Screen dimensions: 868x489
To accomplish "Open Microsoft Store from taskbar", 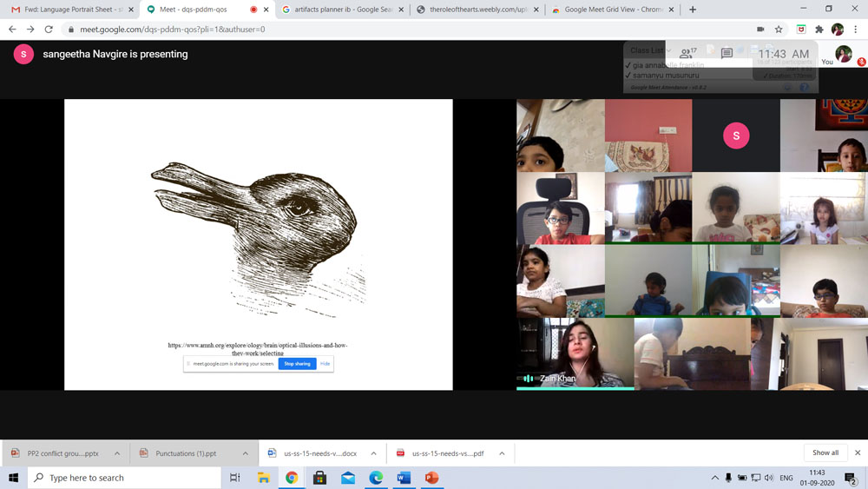I will click(x=319, y=478).
